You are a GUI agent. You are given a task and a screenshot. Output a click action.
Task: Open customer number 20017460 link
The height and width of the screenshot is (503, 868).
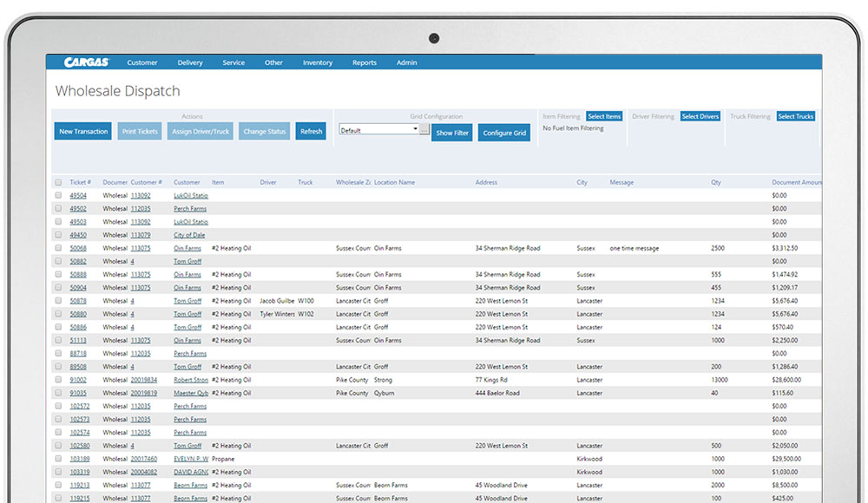[144, 459]
